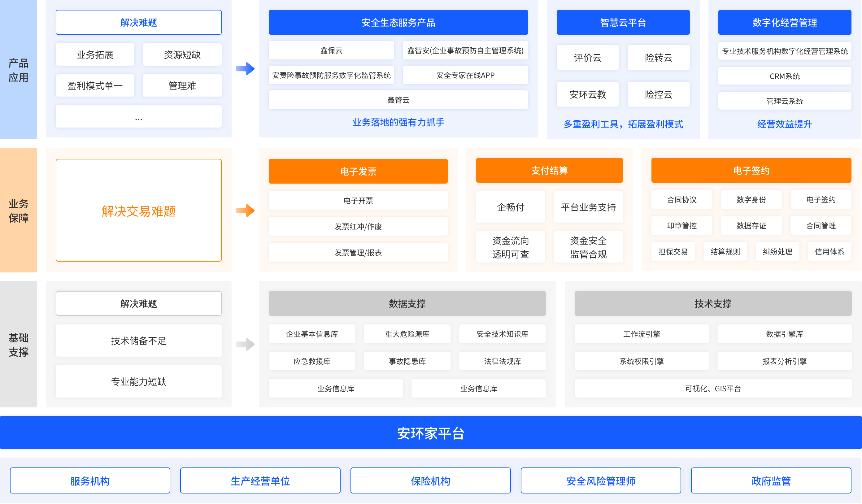The width and height of the screenshot is (862, 504).
Task: Click the 安环家平台 banner
Action: (x=431, y=432)
